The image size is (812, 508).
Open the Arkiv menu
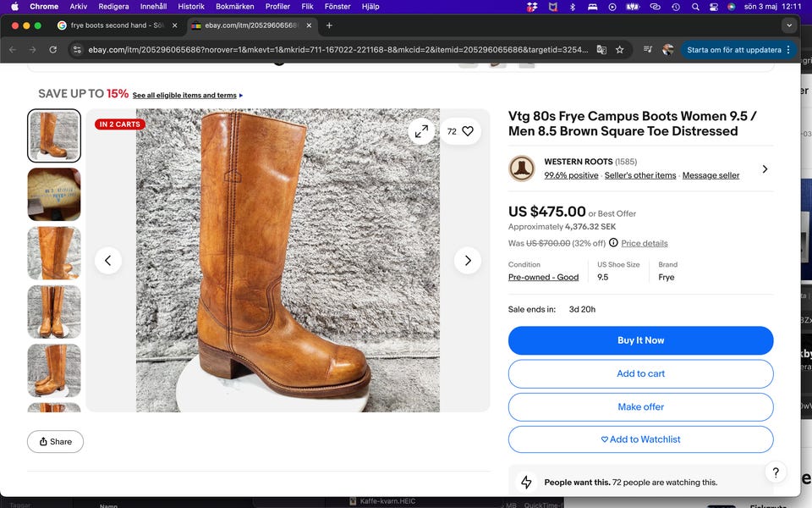click(x=78, y=7)
